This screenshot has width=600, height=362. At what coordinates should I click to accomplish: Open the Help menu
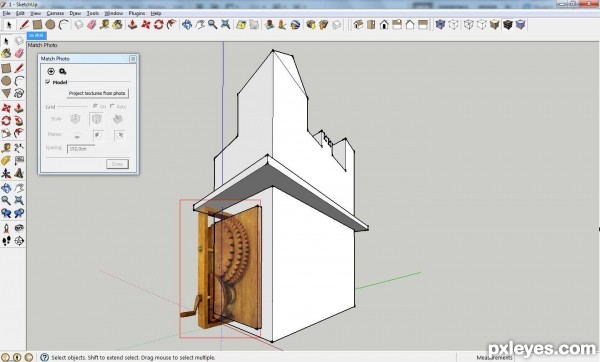click(156, 13)
